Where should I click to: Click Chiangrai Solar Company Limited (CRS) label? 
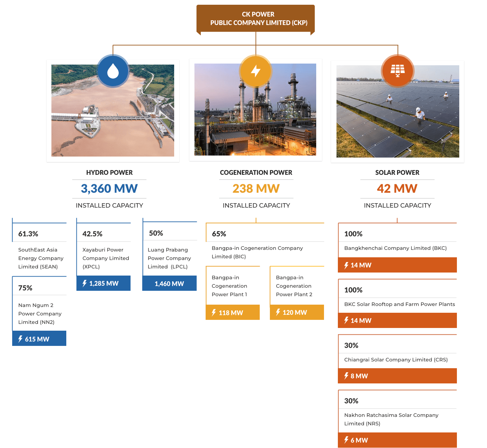tap(396, 359)
